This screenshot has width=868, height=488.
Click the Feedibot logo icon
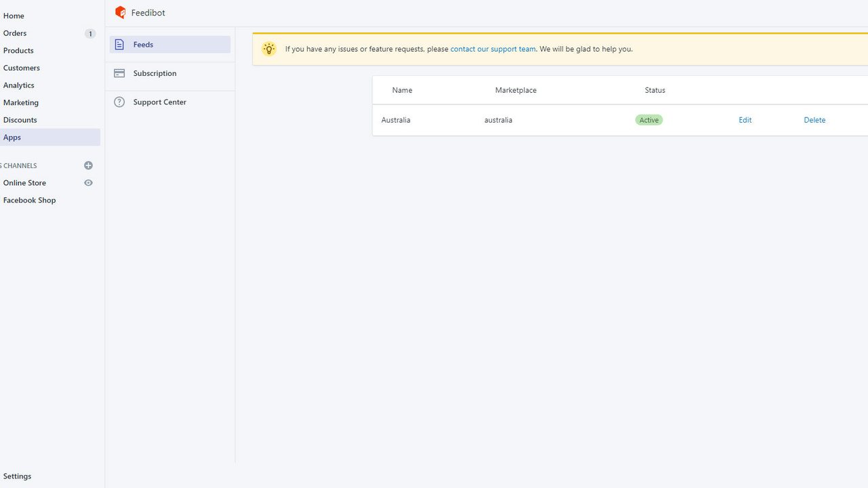[120, 12]
